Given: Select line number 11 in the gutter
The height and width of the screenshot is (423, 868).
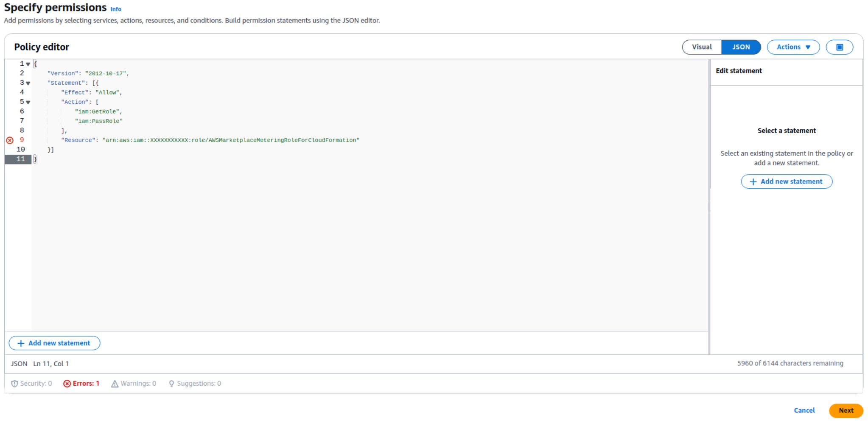Looking at the screenshot, I should tap(20, 159).
